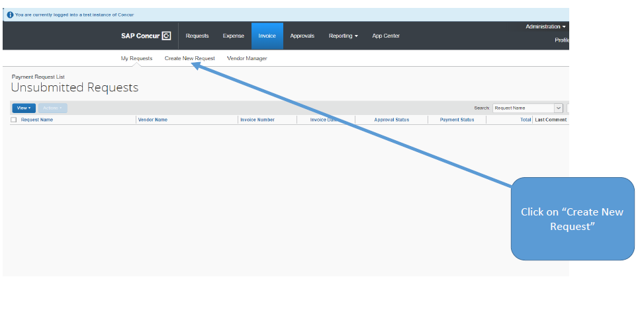Click Create New Request

[x=190, y=58]
